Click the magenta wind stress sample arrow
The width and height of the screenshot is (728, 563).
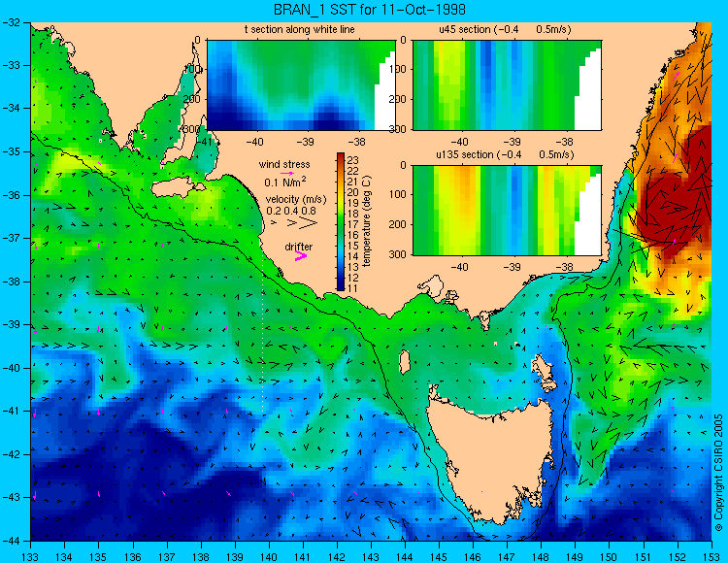[287, 173]
